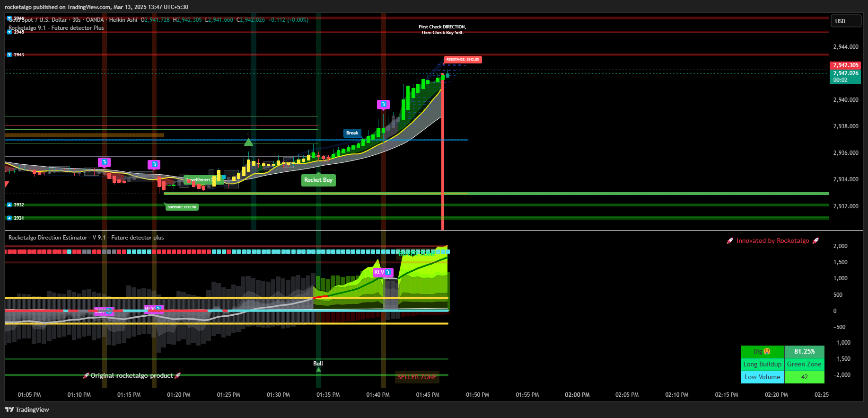The image size is (868, 418).
Task: Click the pink reversal marker beside the green rally candles
Action: pyautogui.click(x=383, y=104)
